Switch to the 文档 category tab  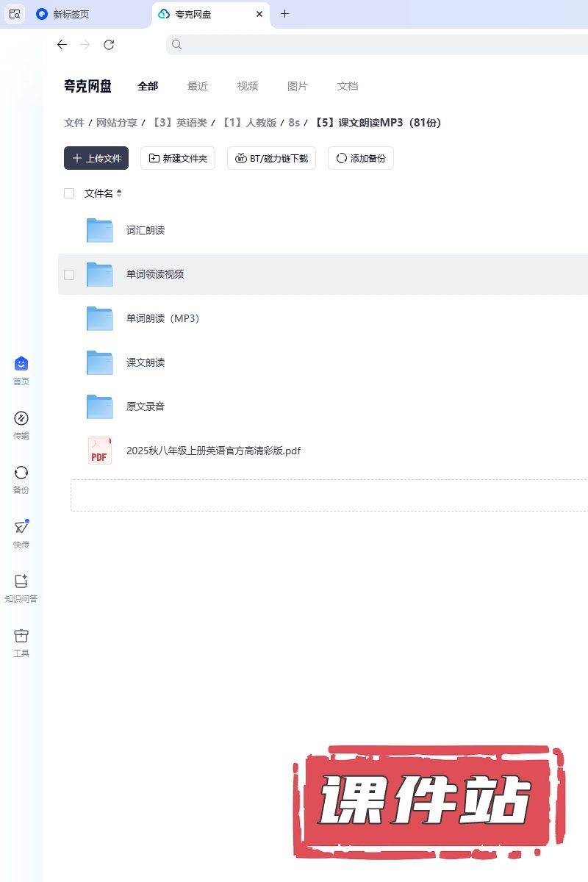348,86
